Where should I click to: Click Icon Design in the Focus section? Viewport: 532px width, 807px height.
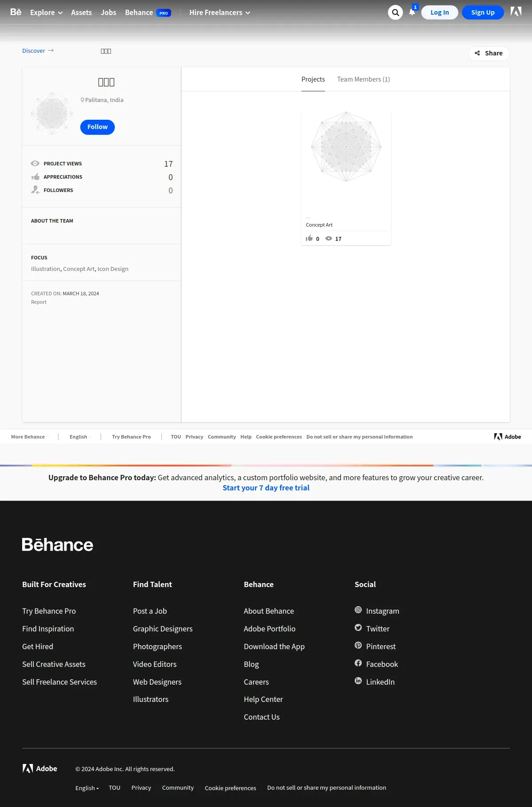(x=113, y=269)
